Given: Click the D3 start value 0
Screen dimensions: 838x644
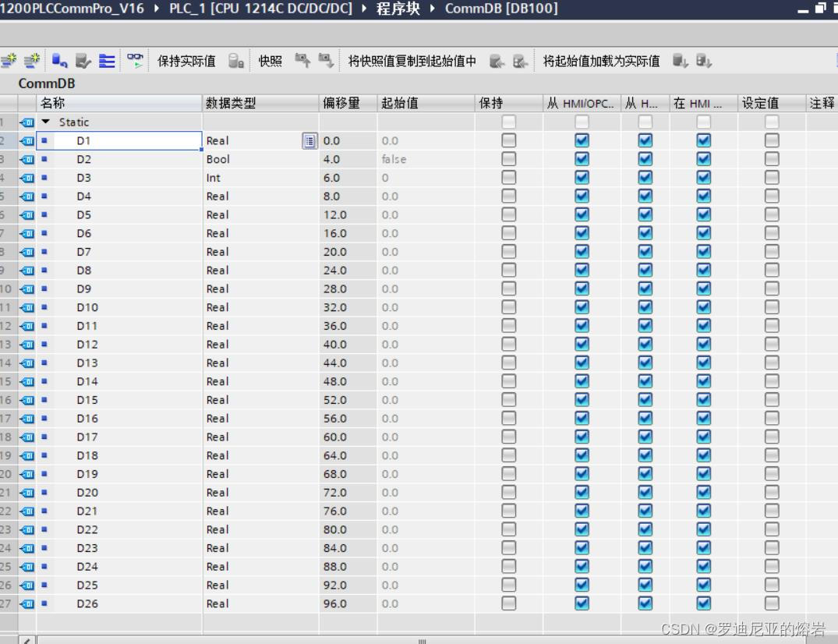Looking at the screenshot, I should 385,178.
